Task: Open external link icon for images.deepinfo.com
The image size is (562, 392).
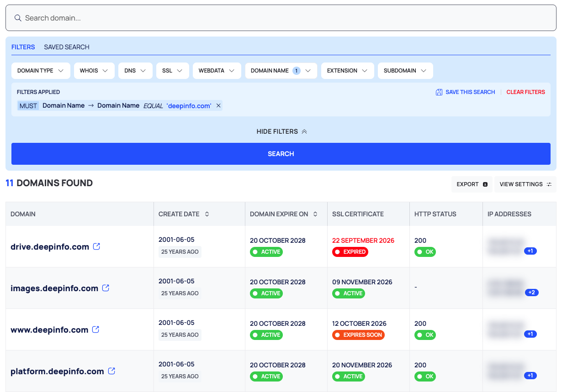Action: tap(106, 288)
